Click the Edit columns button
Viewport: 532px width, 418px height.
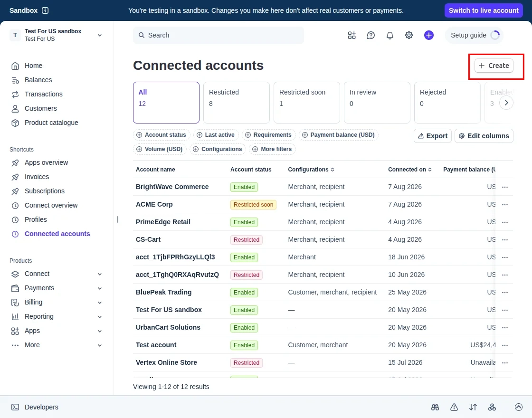click(484, 136)
